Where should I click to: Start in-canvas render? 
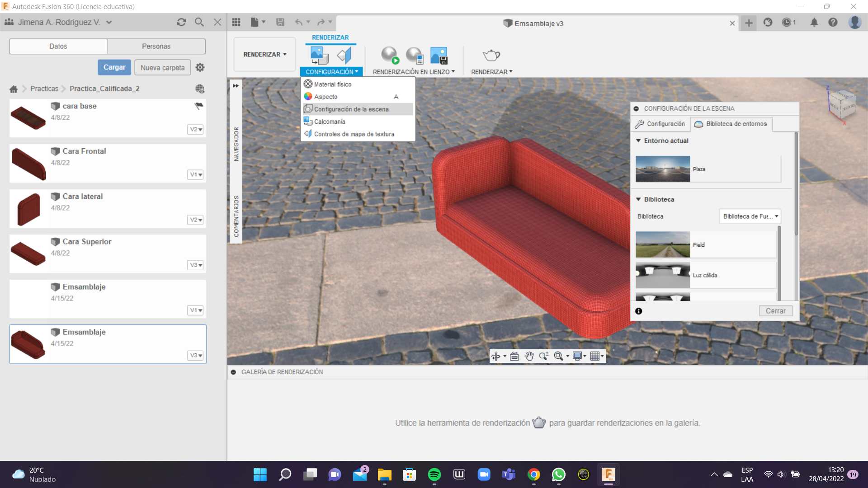pos(390,55)
